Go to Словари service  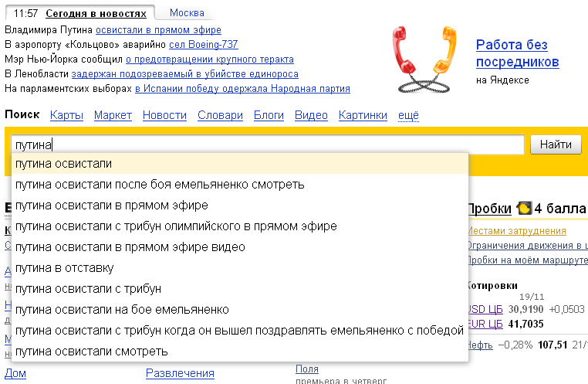[x=220, y=115]
